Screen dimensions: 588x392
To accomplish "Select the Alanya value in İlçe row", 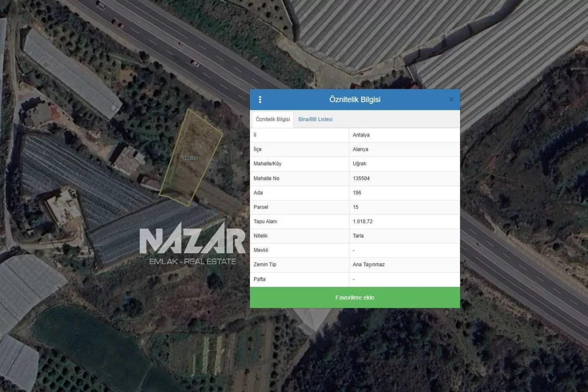I will tap(360, 149).
